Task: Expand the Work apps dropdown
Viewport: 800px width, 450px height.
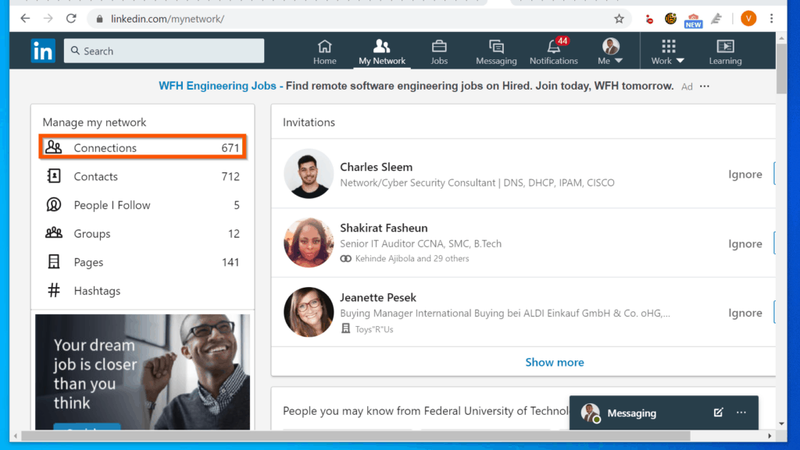Action: click(667, 52)
